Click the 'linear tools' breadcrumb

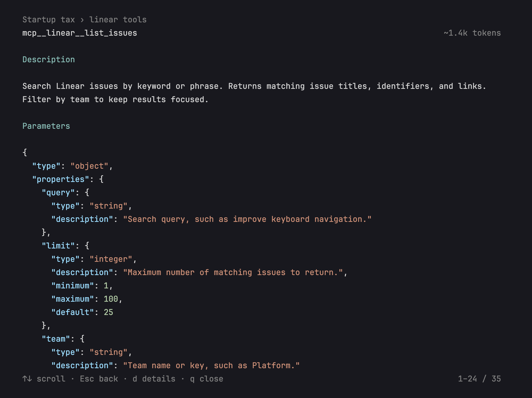click(x=118, y=20)
